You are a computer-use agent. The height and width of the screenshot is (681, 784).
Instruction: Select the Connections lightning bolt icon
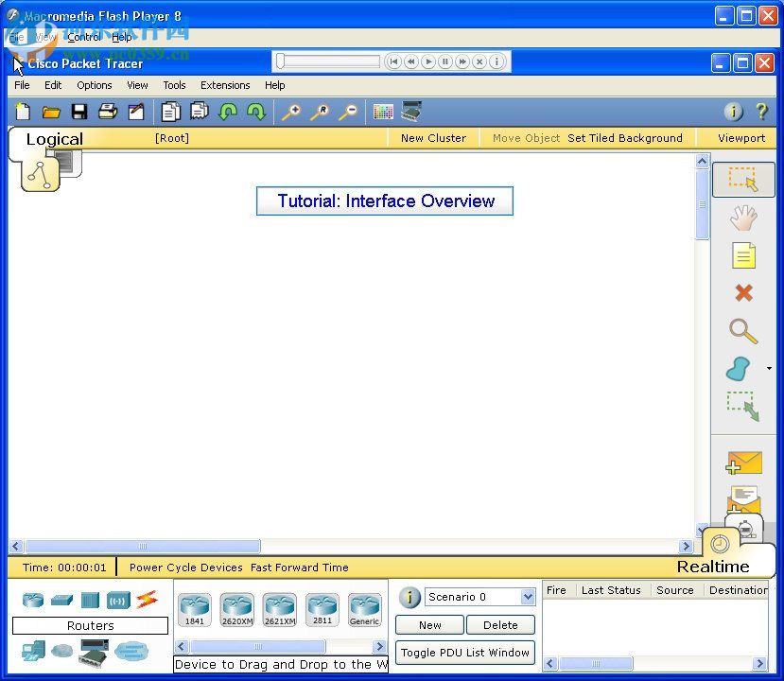click(x=147, y=599)
